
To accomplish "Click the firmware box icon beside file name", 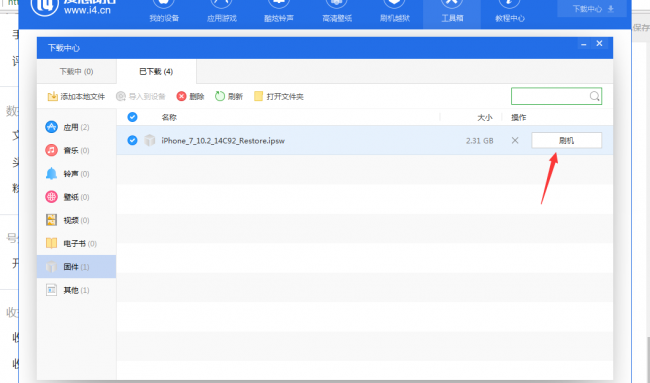I will [x=149, y=141].
